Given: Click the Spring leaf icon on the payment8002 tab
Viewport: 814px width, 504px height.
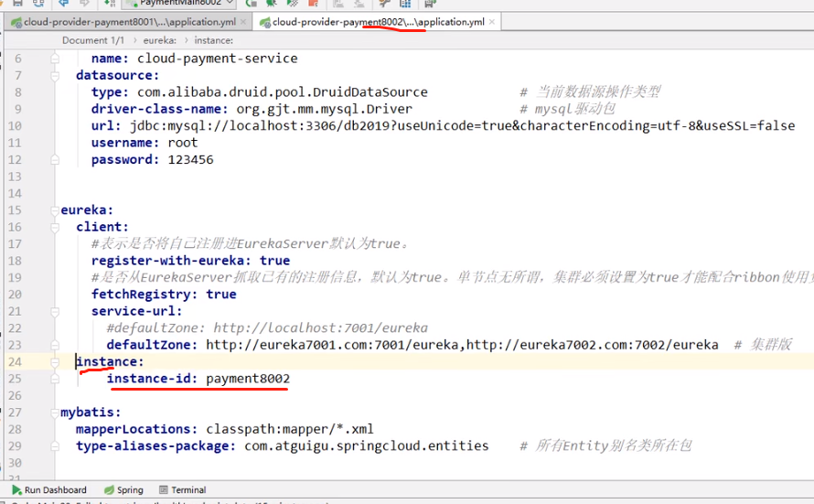Looking at the screenshot, I should (264, 22).
